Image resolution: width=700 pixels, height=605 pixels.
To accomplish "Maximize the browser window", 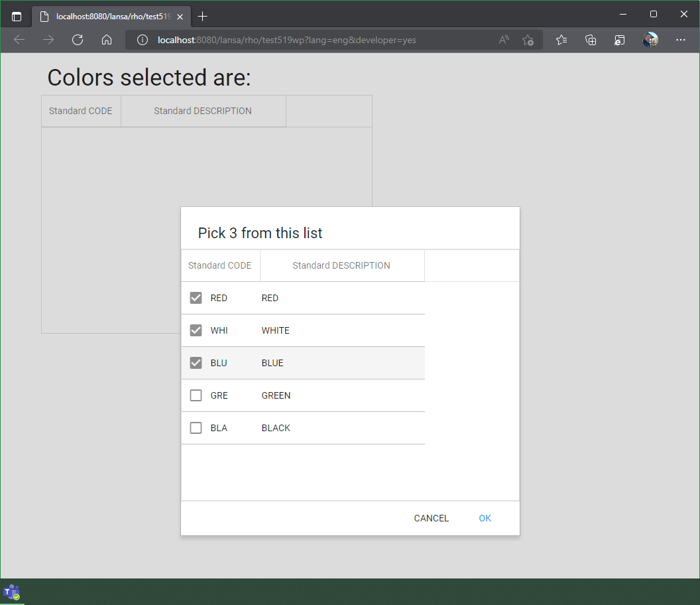I will (x=654, y=15).
